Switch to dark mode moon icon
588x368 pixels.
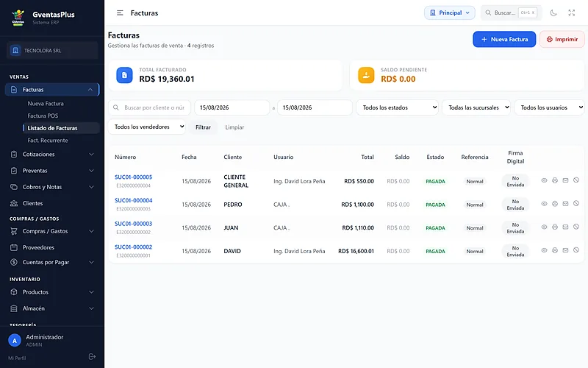coord(553,13)
